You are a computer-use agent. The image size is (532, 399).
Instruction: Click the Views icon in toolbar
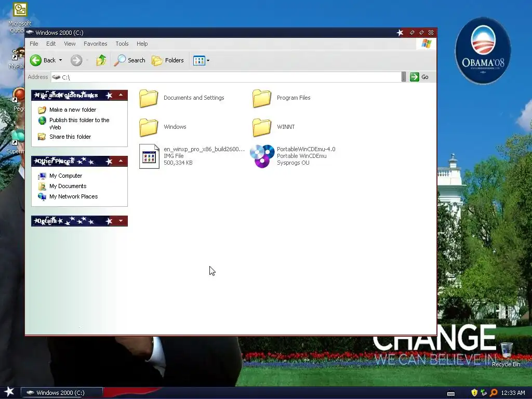click(x=199, y=60)
